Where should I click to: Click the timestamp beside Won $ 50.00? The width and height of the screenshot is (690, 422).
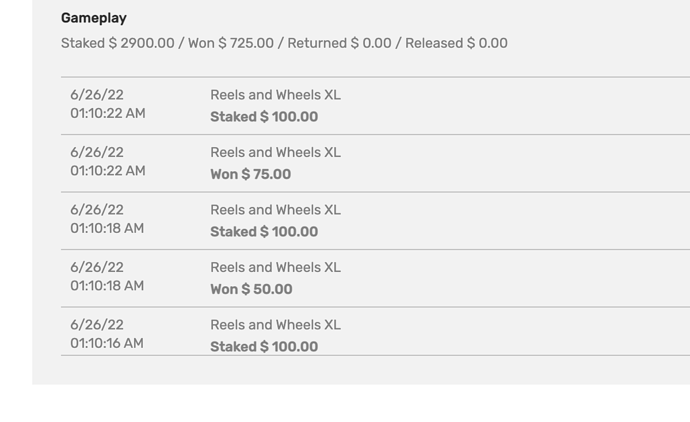point(107,286)
